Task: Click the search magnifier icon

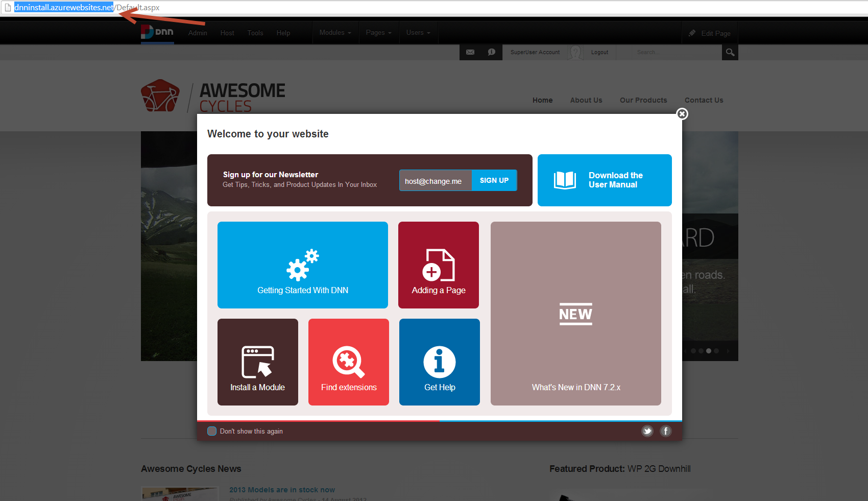Action: pos(730,52)
